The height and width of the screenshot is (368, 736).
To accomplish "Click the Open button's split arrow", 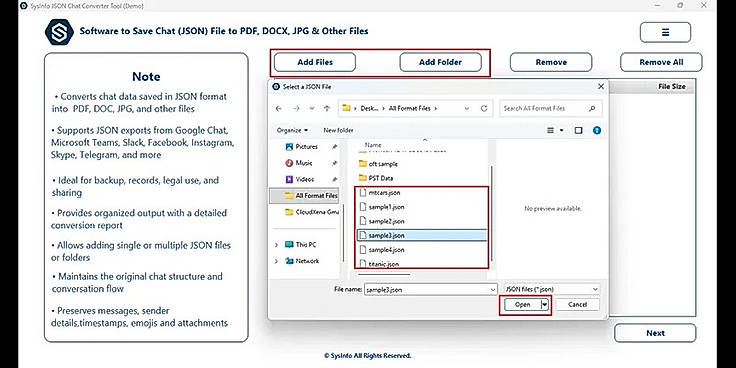I will pos(544,305).
